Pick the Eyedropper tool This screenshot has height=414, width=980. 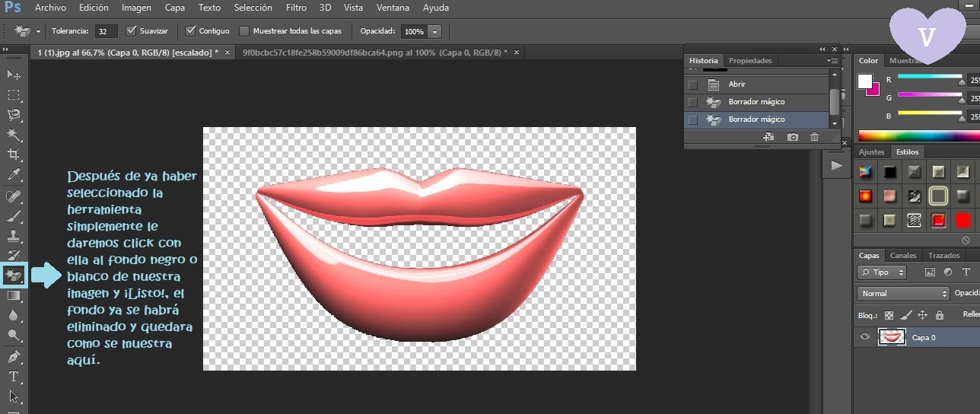[14, 175]
